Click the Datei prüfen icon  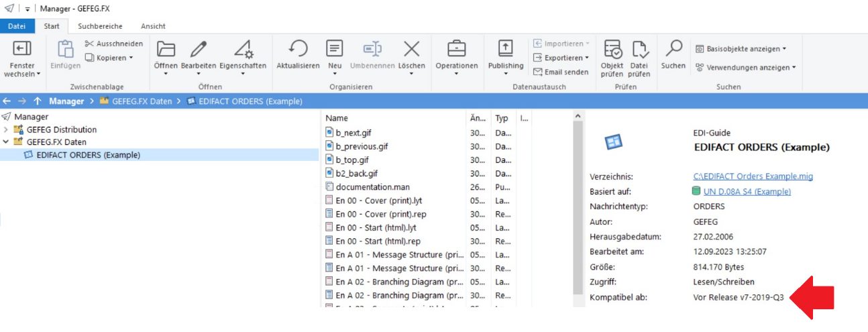(x=639, y=49)
